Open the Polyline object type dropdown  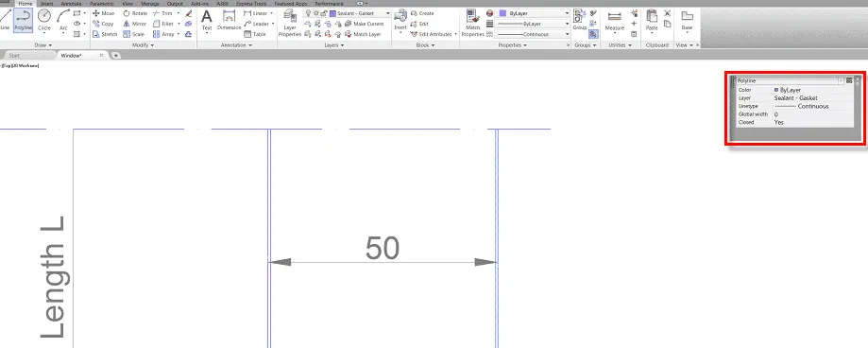tap(842, 81)
